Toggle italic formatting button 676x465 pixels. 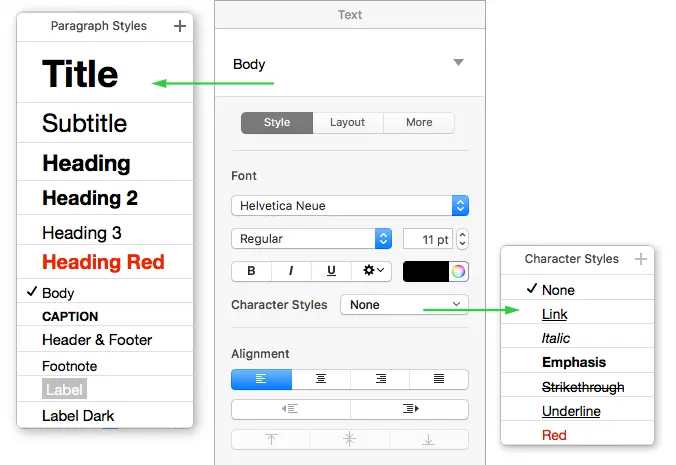290,271
